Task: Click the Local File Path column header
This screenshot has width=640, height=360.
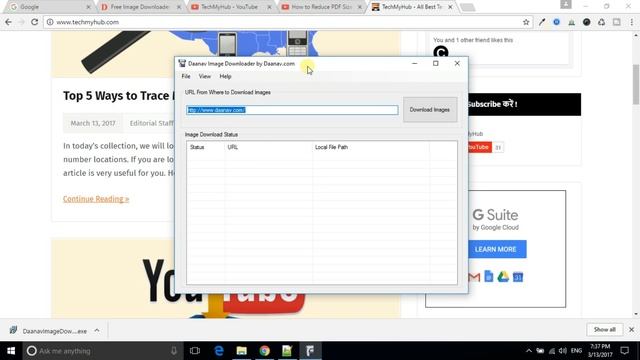Action: pos(371,147)
